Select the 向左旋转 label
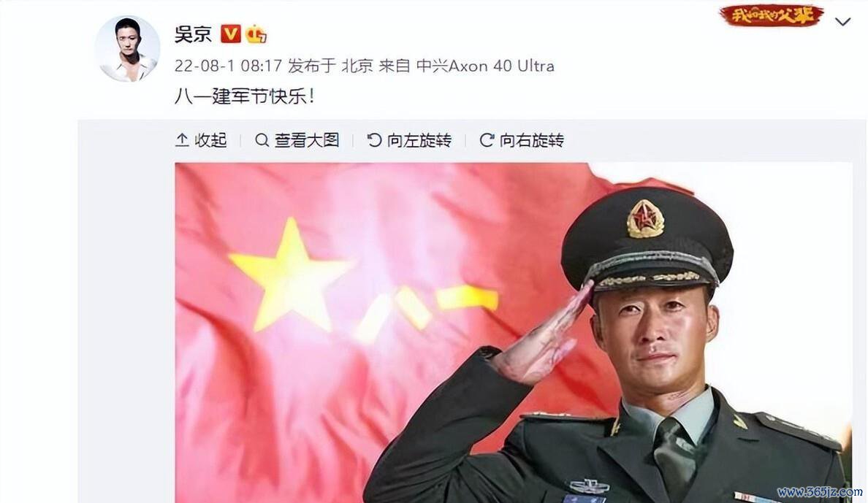868x503 pixels. pyautogui.click(x=419, y=140)
